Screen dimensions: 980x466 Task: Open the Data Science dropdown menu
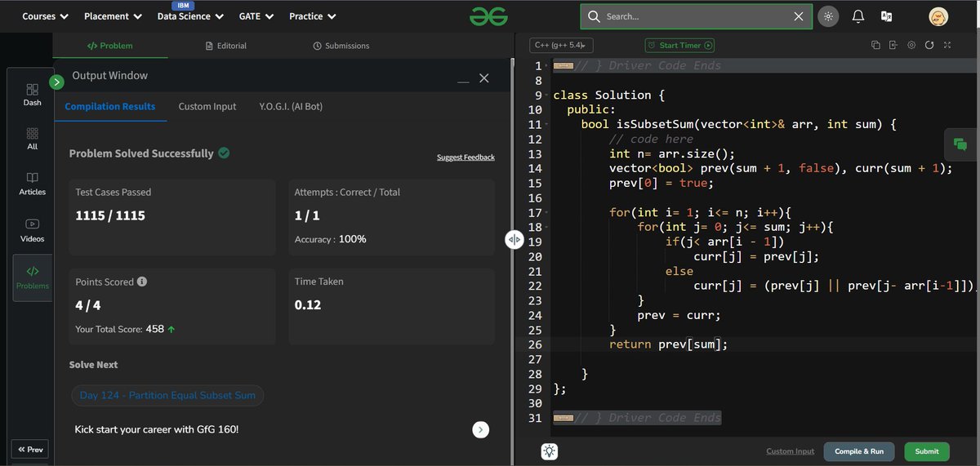tap(191, 16)
